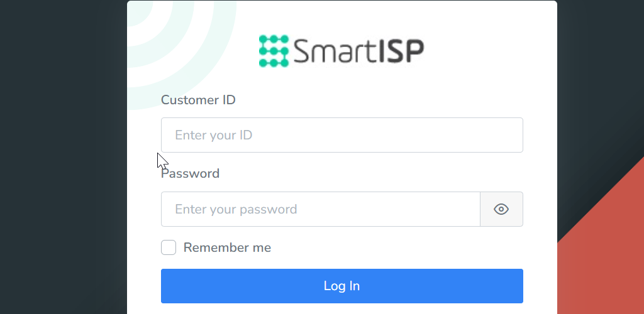Screen dimensions: 644x314
Task: Click the SmartISP wordmark text
Action: [x=359, y=51]
